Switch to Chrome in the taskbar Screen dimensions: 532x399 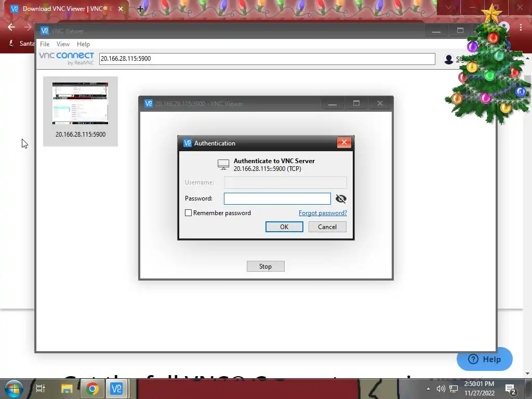[x=92, y=389]
